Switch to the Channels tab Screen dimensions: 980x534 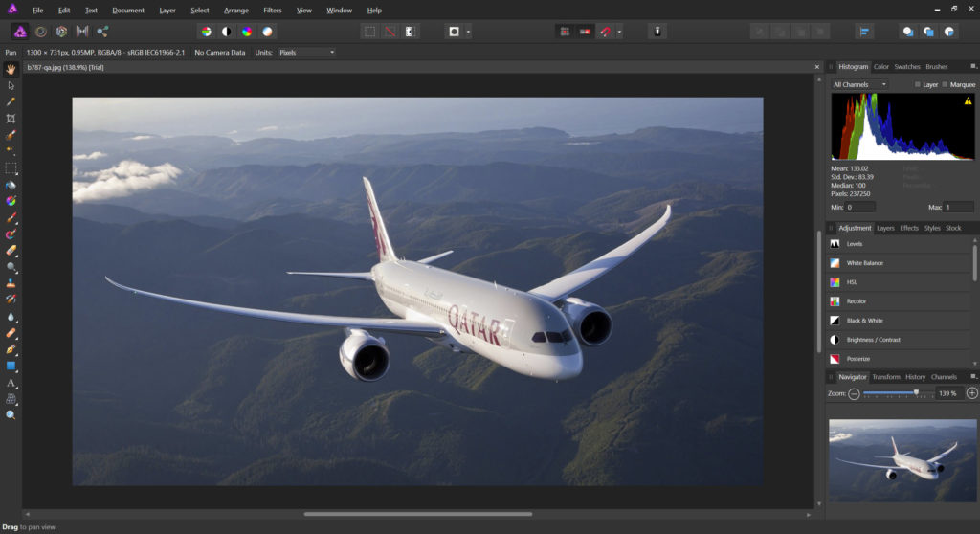coord(944,377)
